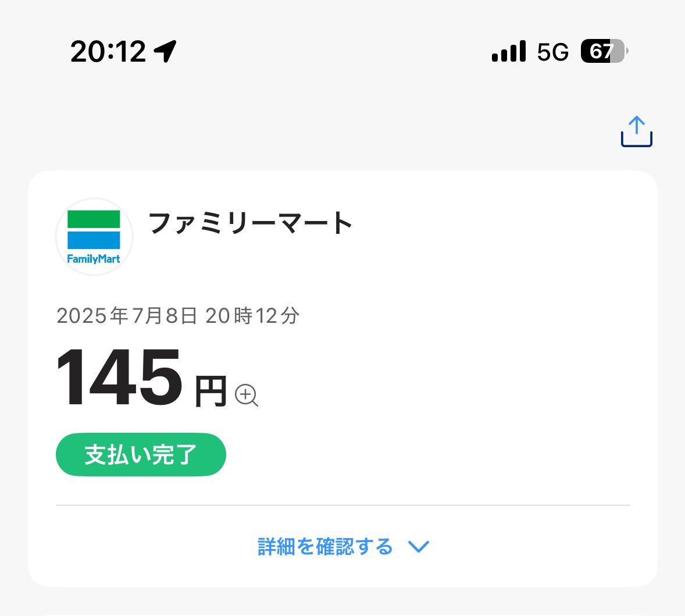Open the 詳細を確認する link
This screenshot has height=616, width=685.
[326, 547]
